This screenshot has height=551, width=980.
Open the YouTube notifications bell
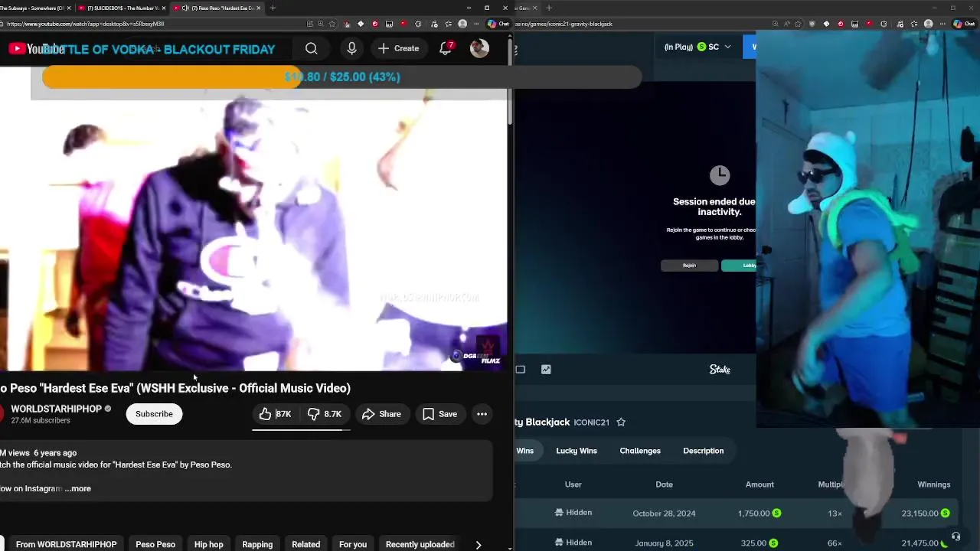tap(446, 48)
